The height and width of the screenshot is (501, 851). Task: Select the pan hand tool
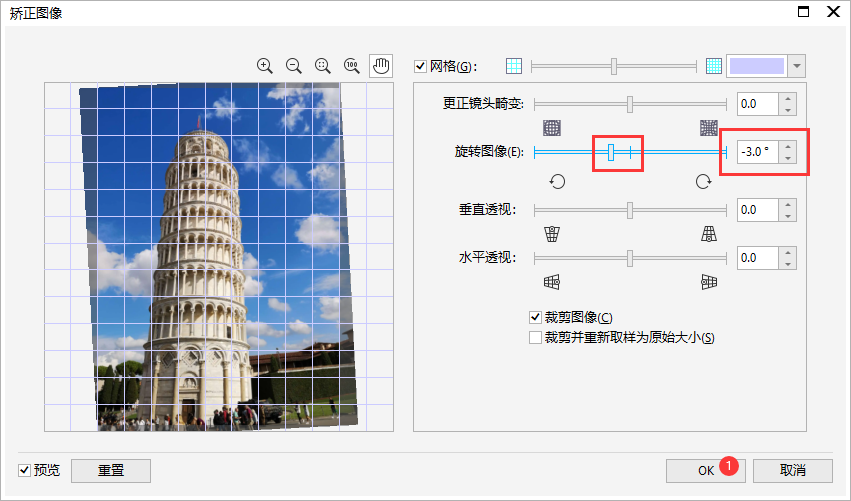pyautogui.click(x=381, y=66)
